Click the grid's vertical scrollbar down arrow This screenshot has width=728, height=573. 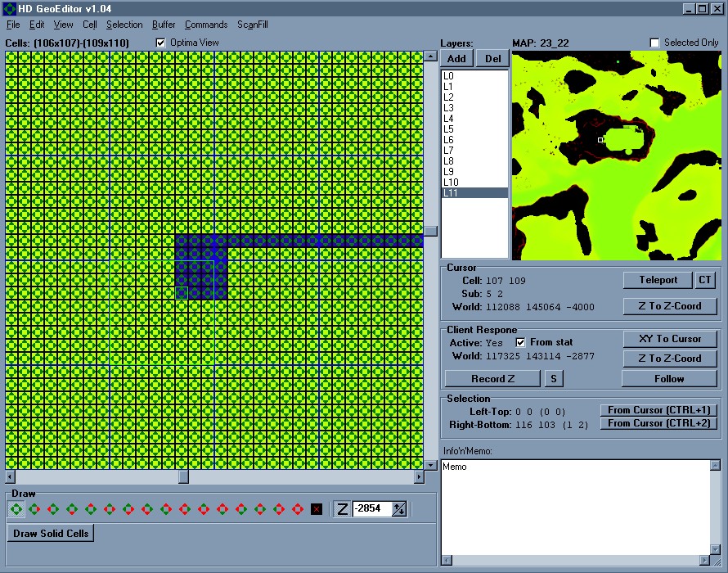(430, 465)
